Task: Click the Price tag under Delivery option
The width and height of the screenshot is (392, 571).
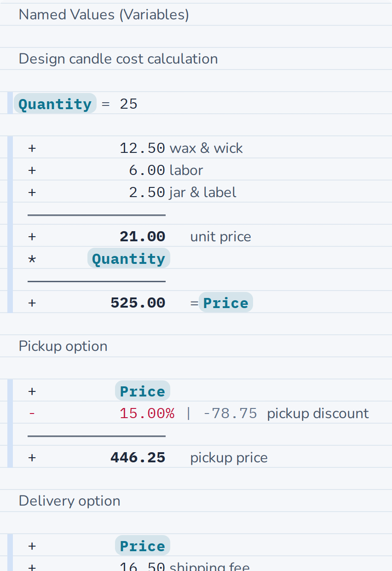Action: coord(143,546)
